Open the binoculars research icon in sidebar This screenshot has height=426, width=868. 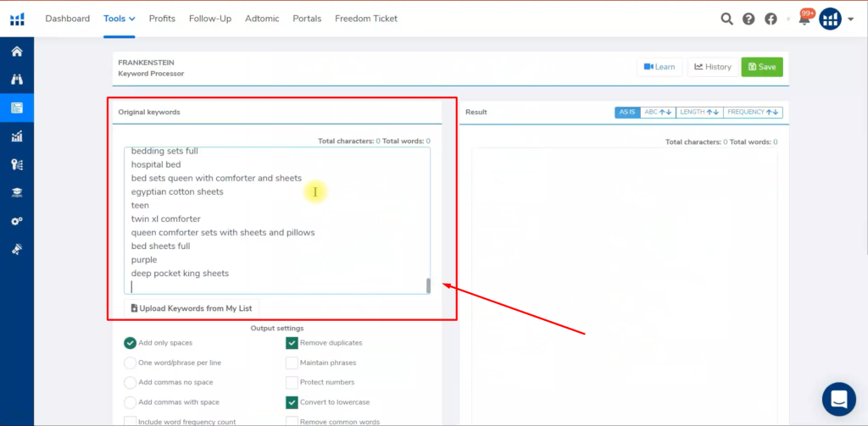pyautogui.click(x=17, y=80)
